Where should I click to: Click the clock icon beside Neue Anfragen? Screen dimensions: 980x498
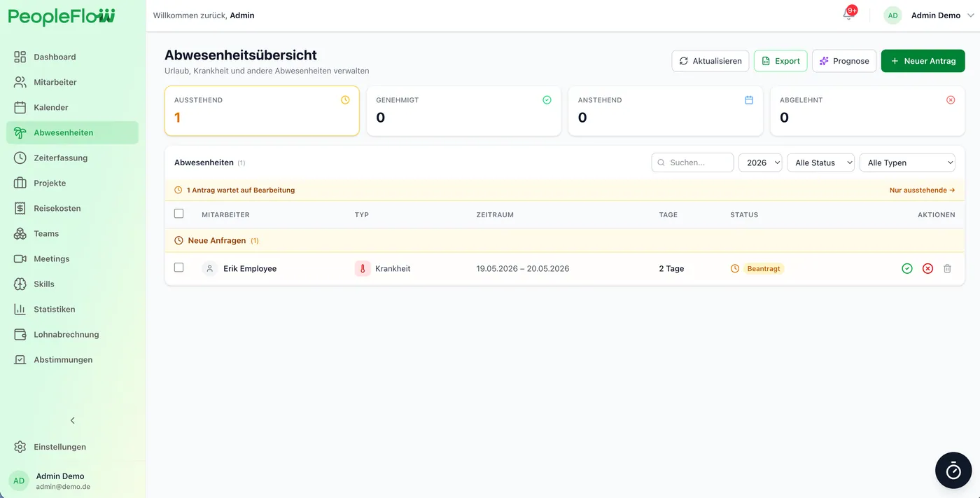click(x=178, y=240)
